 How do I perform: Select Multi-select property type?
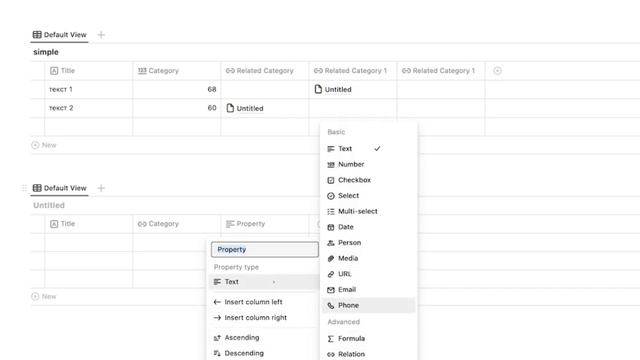(x=369, y=211)
